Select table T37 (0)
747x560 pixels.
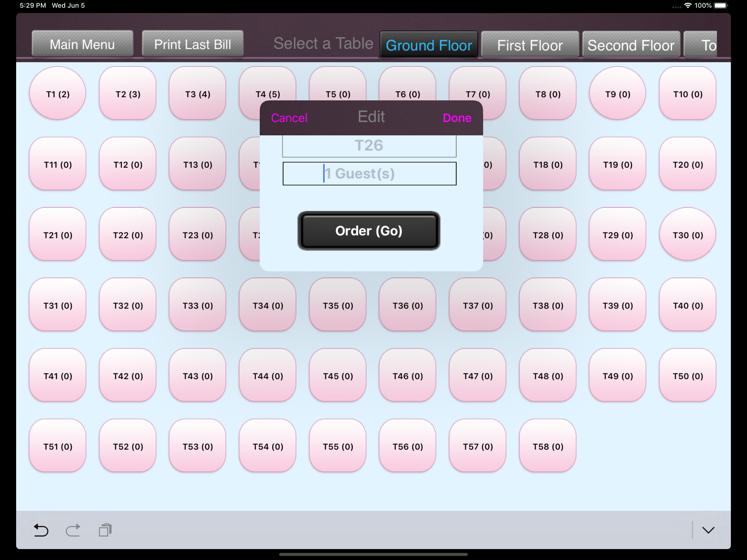(x=477, y=304)
